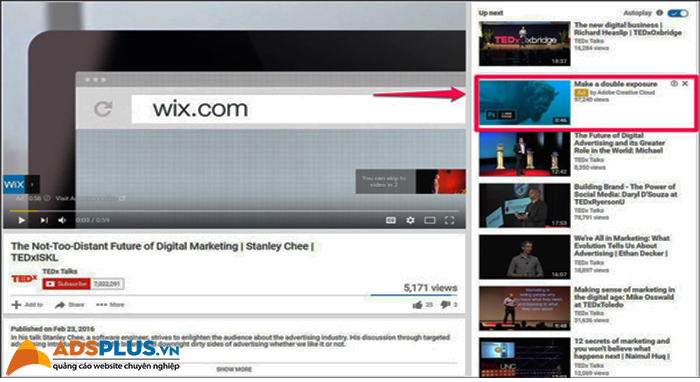Click 'Published on Feb 23, 2016' text
This screenshot has height=382, width=700.
pyautogui.click(x=53, y=329)
